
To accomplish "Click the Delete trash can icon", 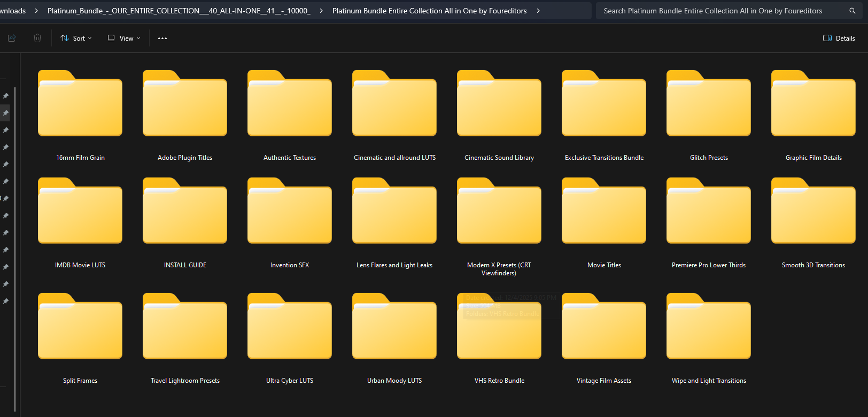I will 37,38.
